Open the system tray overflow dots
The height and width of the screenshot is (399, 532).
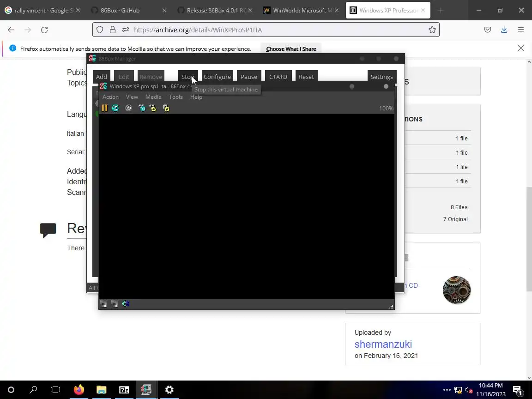coord(447,390)
